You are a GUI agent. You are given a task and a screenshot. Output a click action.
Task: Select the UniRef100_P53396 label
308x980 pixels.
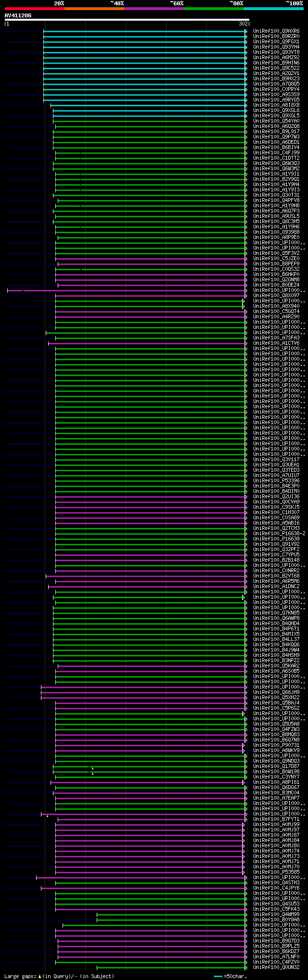276,480
